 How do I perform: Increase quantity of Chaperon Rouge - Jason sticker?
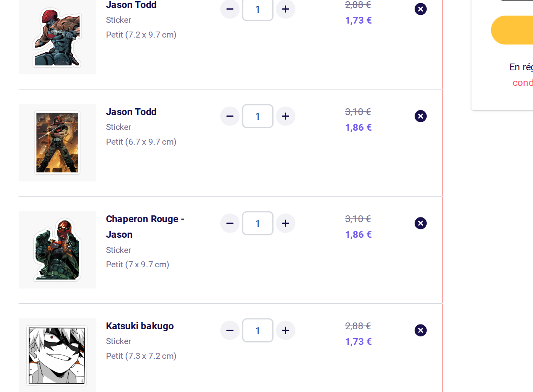285,223
